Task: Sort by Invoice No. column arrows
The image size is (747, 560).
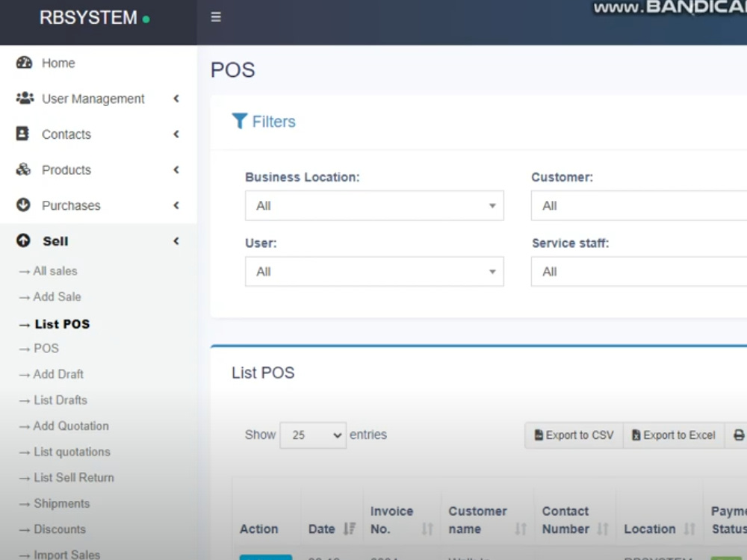Action: 427,529
